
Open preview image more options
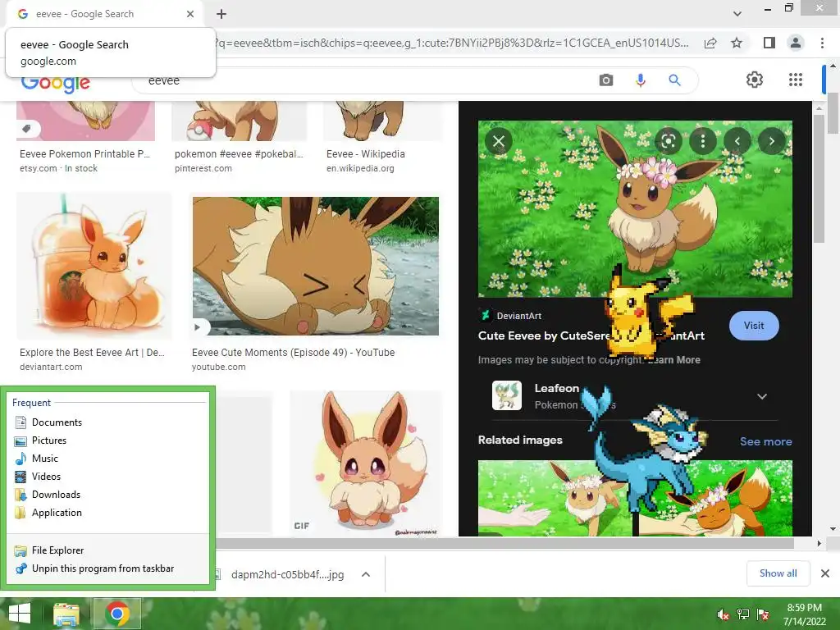[x=703, y=141]
